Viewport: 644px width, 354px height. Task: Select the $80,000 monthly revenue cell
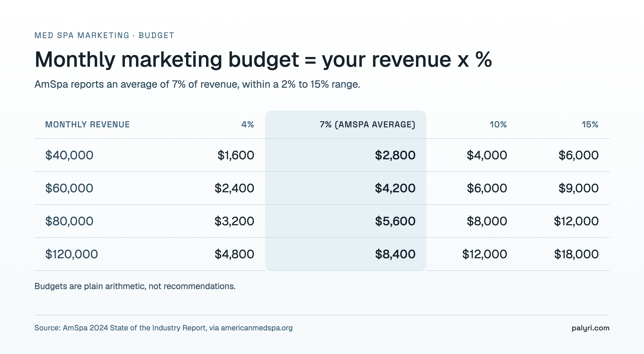click(69, 221)
